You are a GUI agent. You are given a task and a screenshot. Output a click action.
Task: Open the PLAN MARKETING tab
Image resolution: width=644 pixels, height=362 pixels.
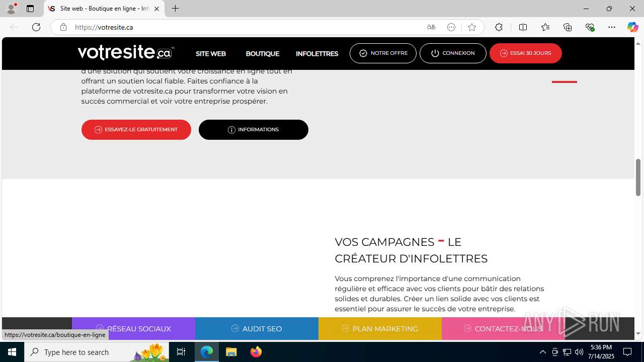[x=380, y=329]
